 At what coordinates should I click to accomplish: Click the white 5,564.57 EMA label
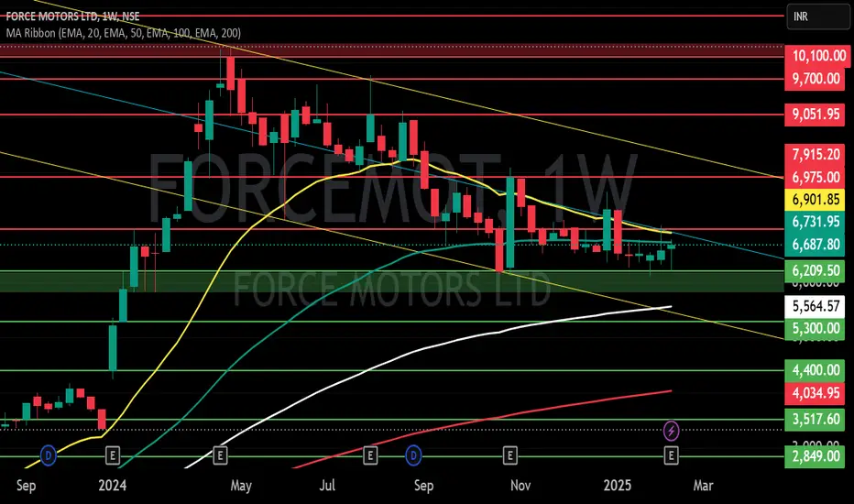click(x=815, y=306)
